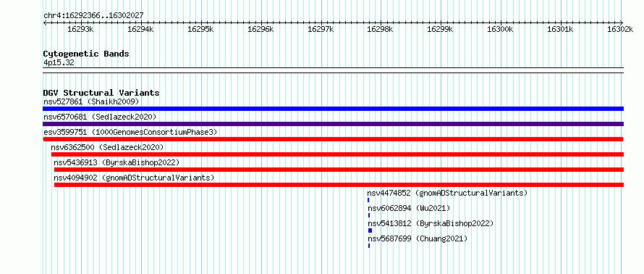Click nsv6362500 (Sedlazeck2020) label
This screenshot has width=644, height=274.
pos(107,147)
